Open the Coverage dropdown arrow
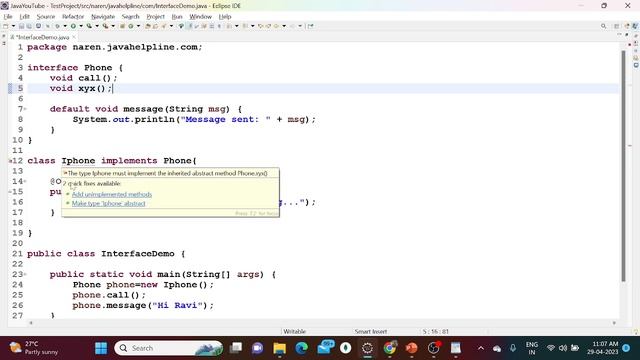 coord(97,26)
